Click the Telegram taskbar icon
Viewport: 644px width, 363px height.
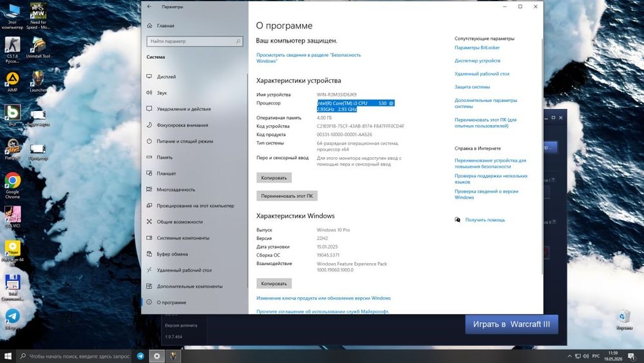tap(140, 356)
